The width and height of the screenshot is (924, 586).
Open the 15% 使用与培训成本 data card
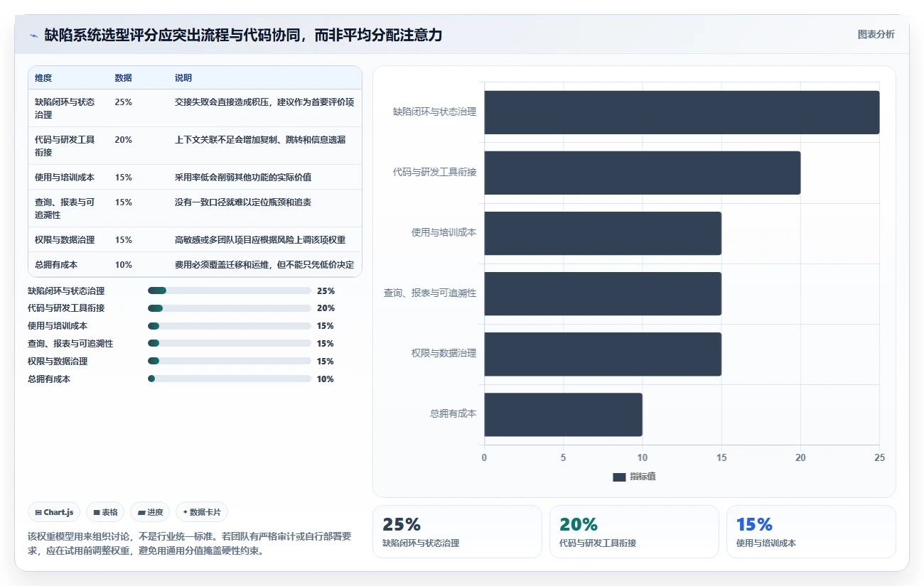pos(811,531)
